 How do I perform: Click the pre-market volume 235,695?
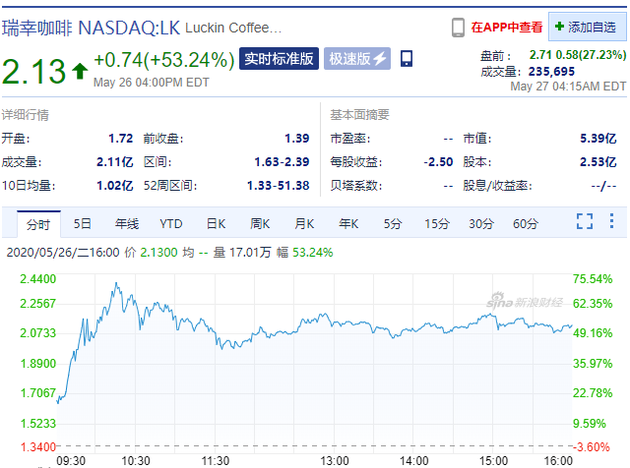point(551,72)
